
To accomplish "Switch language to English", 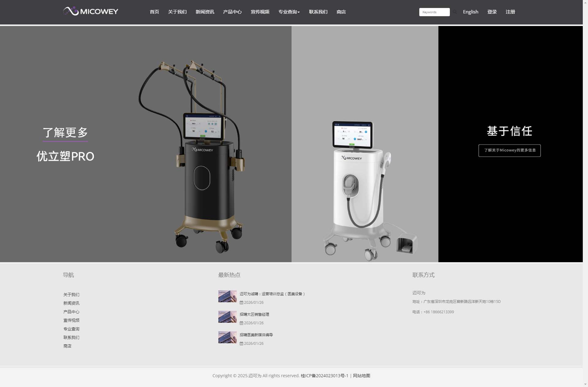I will (470, 12).
